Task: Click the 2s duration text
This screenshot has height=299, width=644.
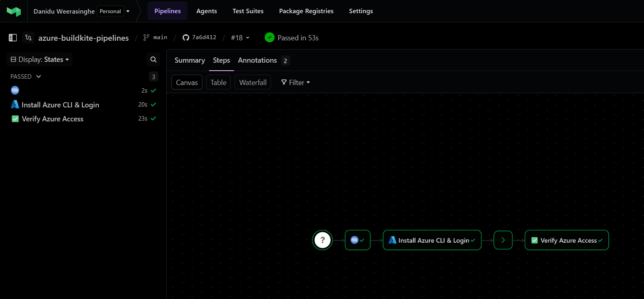Action: click(x=144, y=91)
